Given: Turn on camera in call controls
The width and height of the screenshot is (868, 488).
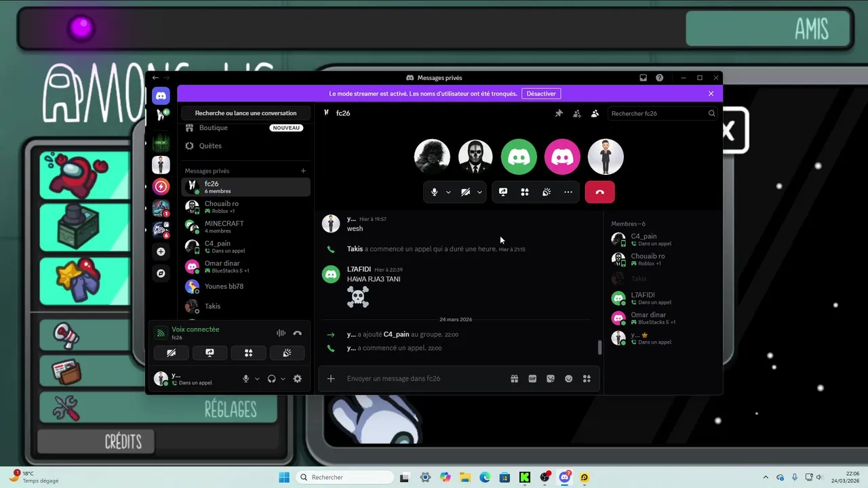Looking at the screenshot, I should pyautogui.click(x=465, y=192).
